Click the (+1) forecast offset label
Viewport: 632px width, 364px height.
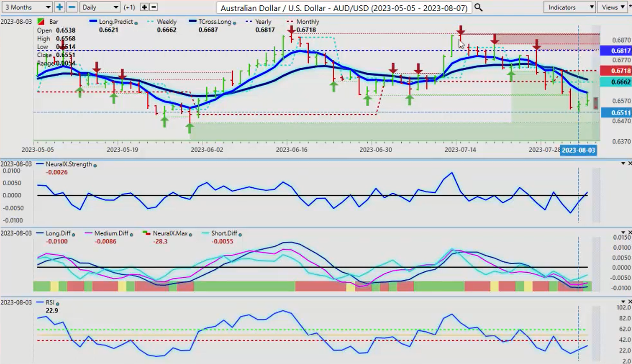pyautogui.click(x=129, y=8)
